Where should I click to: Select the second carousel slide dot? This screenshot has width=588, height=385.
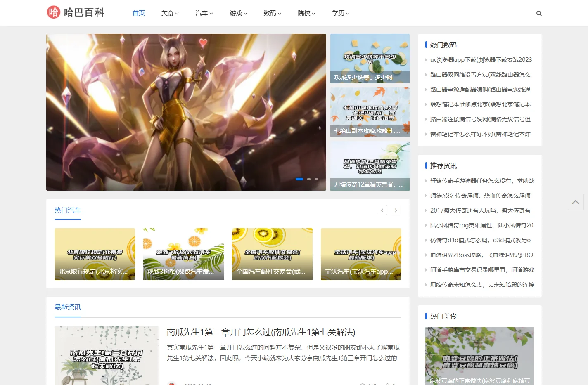tap(309, 179)
